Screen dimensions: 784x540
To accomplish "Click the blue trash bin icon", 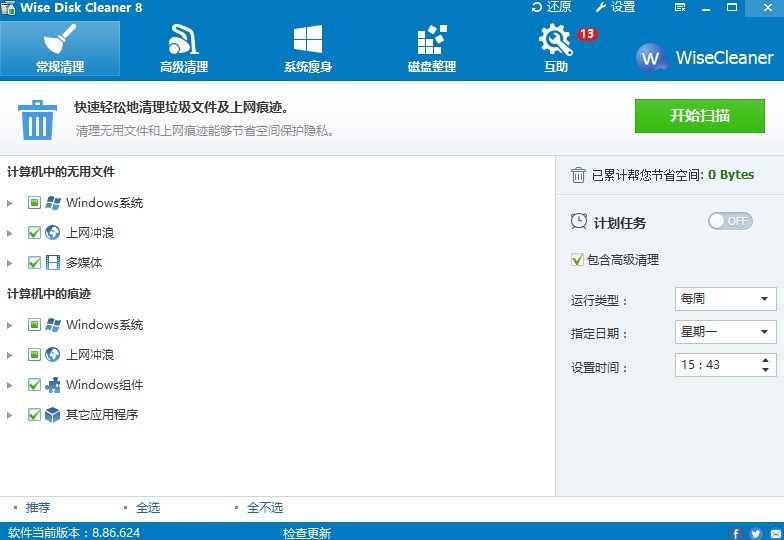I will [x=38, y=120].
